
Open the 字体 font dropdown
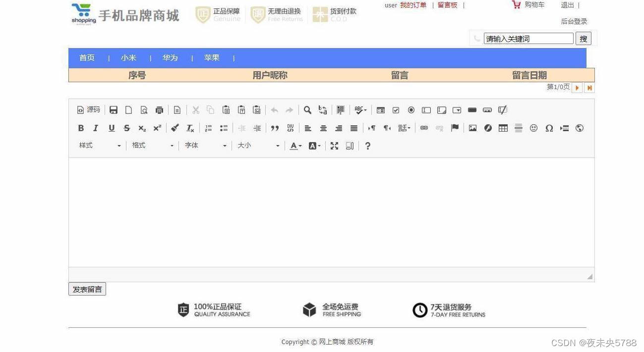coord(205,146)
